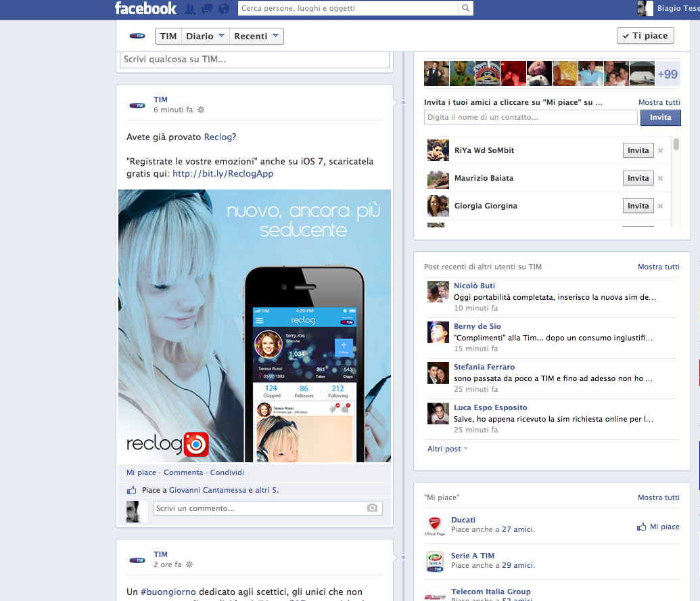Click the thumbs-up icon beside Piace a
This screenshot has height=601, width=700.
(x=131, y=490)
